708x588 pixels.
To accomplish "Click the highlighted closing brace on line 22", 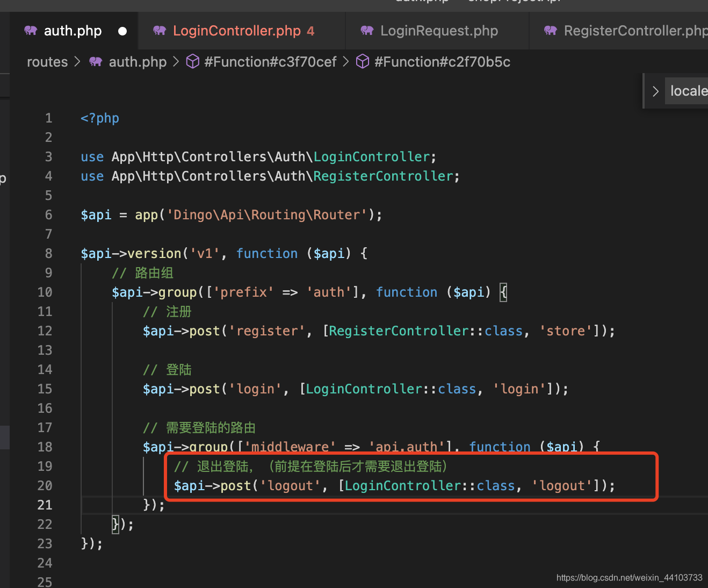I will point(115,525).
